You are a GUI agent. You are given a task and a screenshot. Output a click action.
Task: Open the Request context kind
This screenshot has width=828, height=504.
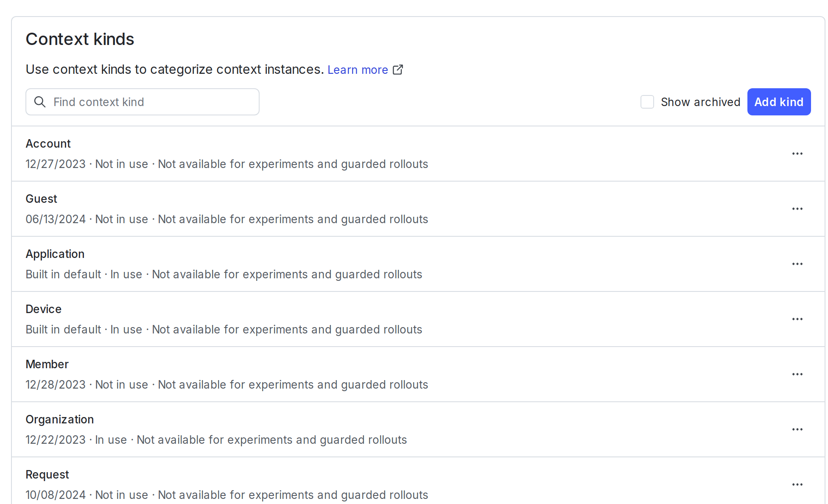(47, 474)
